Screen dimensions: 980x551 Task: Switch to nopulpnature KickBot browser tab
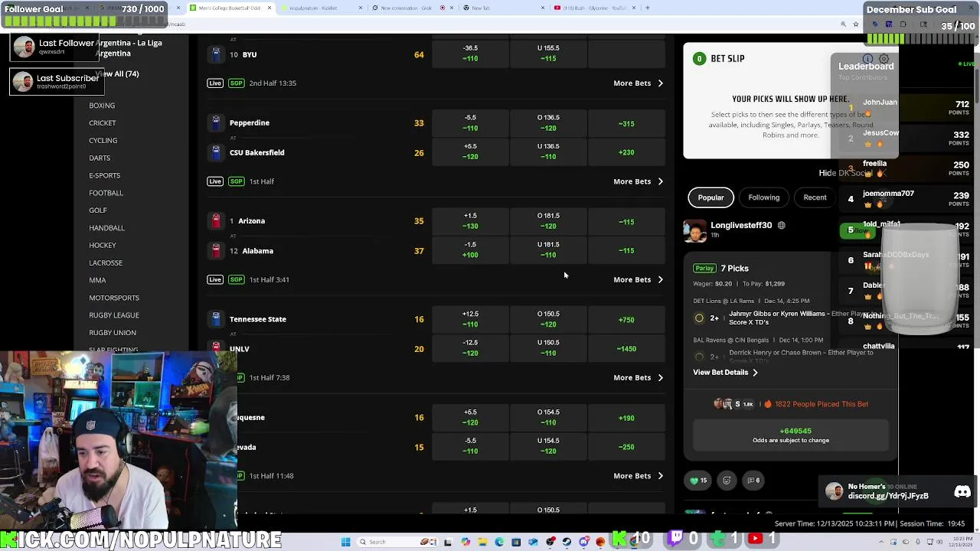[320, 8]
